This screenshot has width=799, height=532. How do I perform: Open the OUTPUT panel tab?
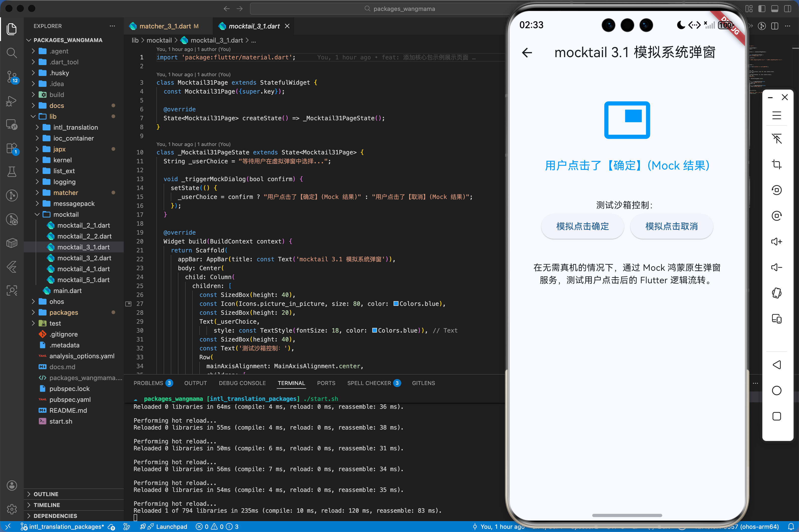point(196,383)
